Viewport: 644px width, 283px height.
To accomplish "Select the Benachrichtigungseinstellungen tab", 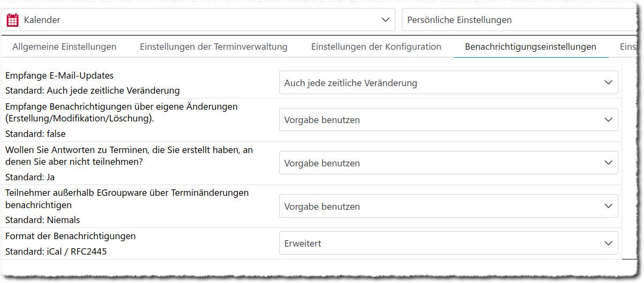I will pos(530,47).
